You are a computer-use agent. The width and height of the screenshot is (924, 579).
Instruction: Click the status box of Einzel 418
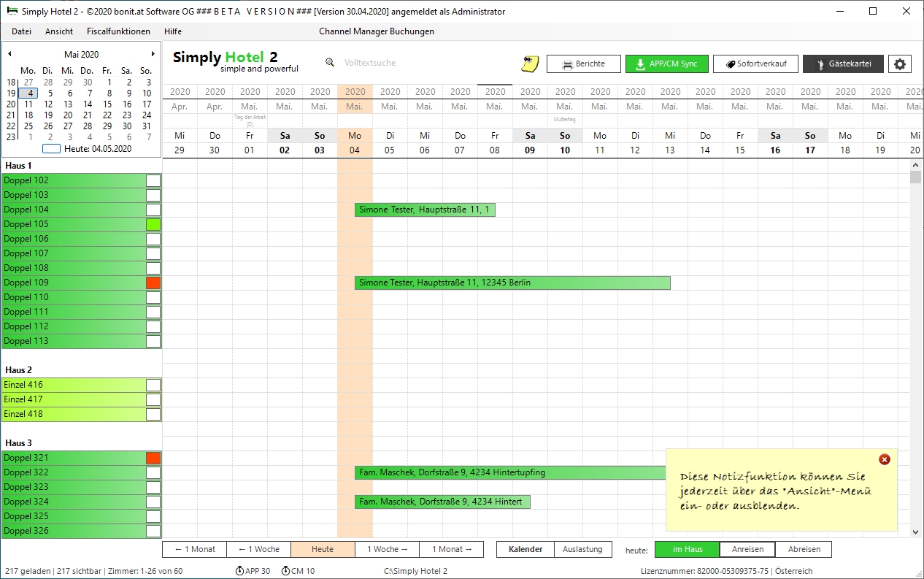[x=153, y=414]
